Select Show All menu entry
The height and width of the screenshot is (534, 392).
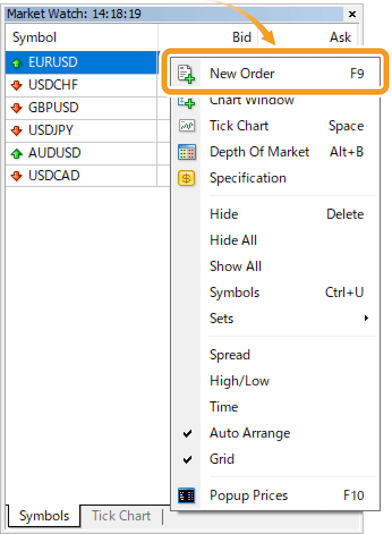pyautogui.click(x=275, y=266)
